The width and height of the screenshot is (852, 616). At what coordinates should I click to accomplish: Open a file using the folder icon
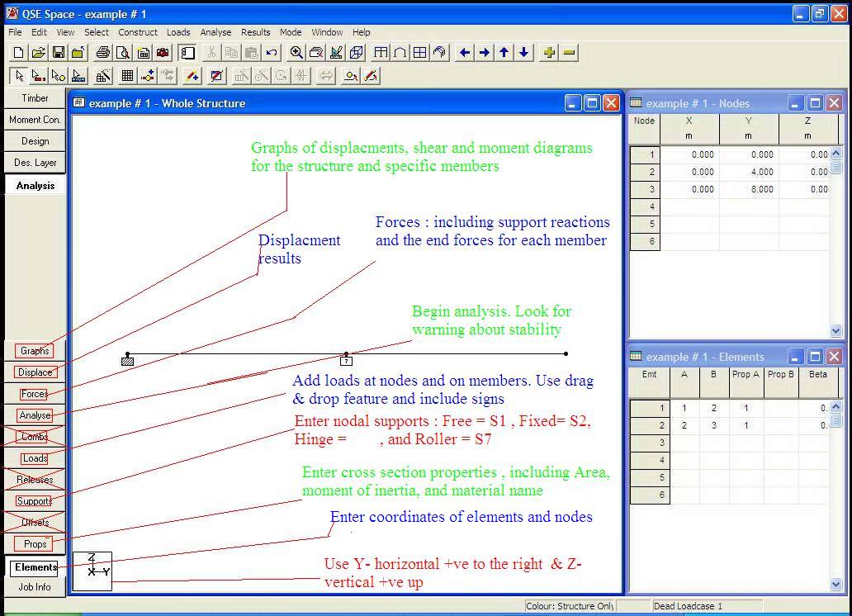pyautogui.click(x=38, y=53)
